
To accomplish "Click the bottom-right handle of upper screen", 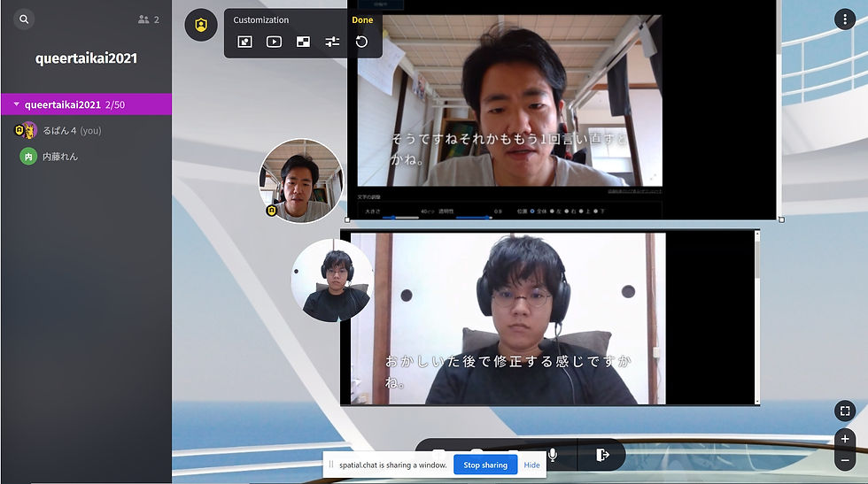I will point(781,219).
